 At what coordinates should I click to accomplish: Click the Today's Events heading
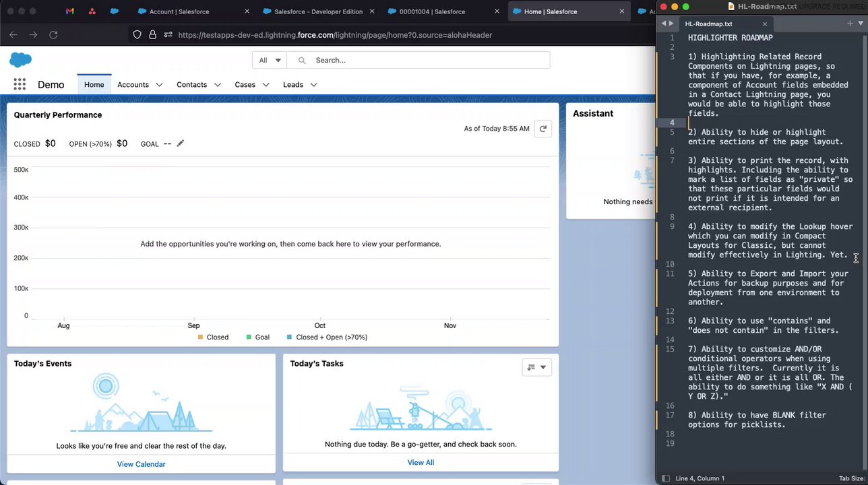(42, 364)
